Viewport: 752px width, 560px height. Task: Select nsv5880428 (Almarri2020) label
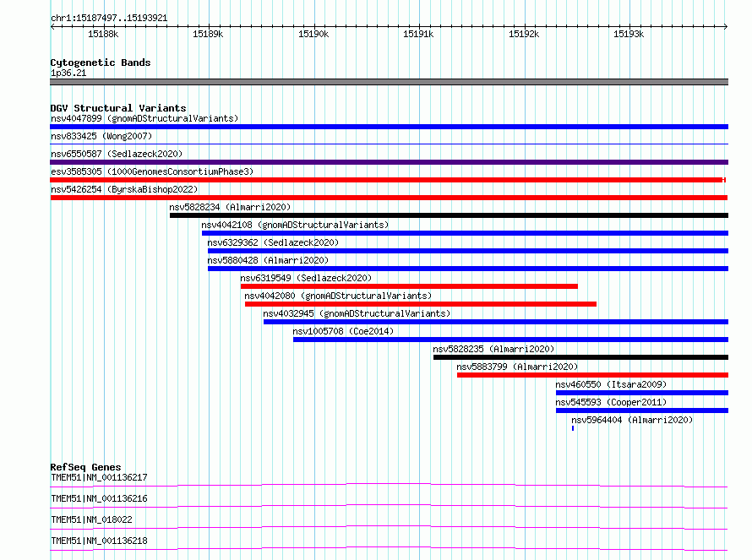[268, 260]
